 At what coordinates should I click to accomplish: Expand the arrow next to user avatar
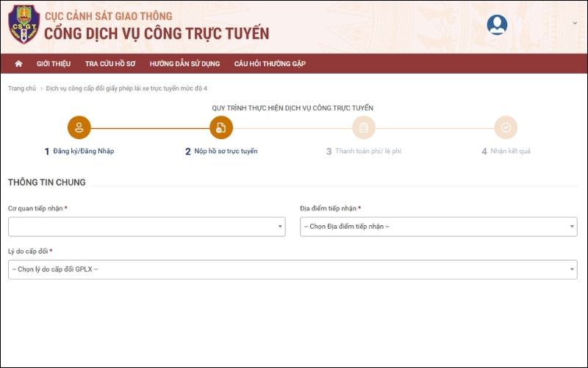click(x=575, y=23)
